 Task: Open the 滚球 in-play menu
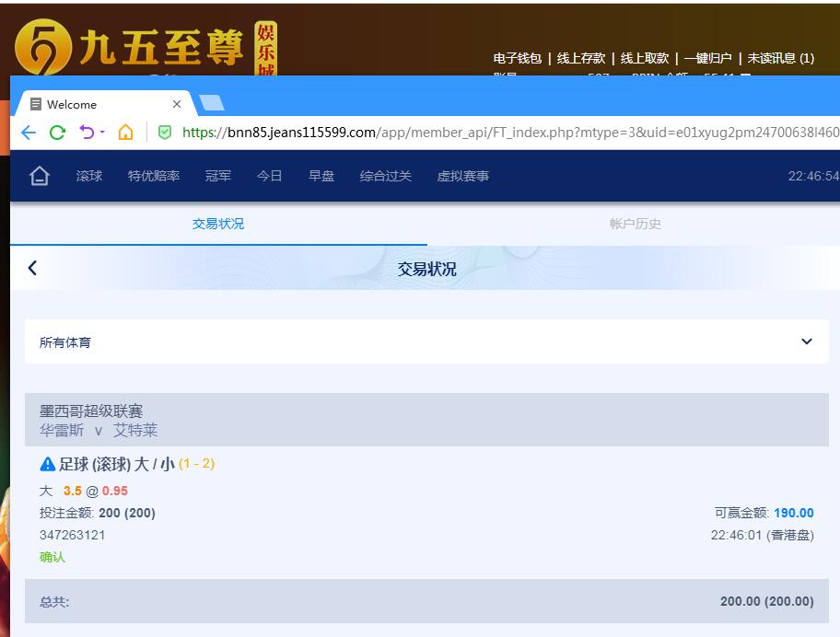click(89, 176)
